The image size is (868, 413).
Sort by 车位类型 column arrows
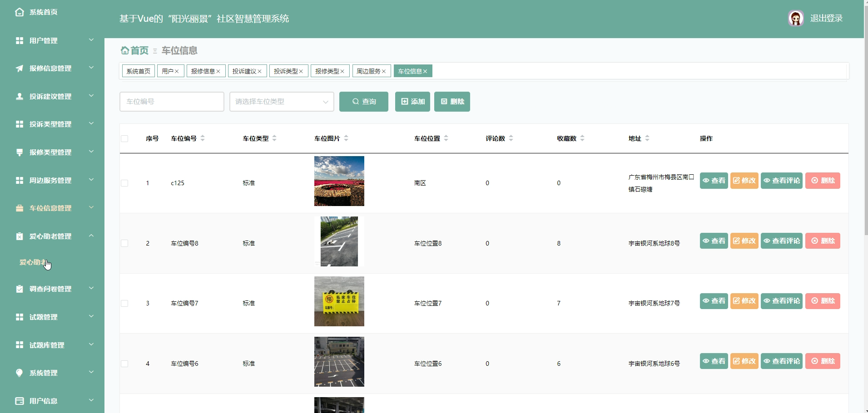tap(274, 138)
